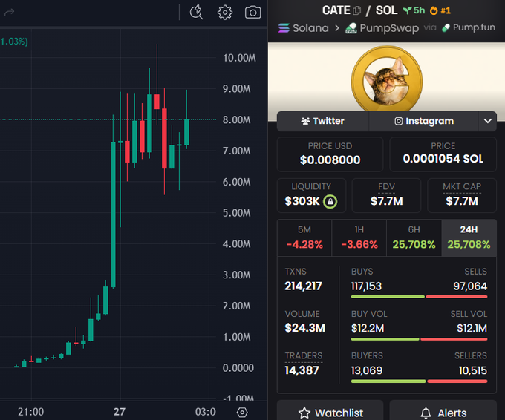Click the TRADERS 14,387 value

pos(302,370)
